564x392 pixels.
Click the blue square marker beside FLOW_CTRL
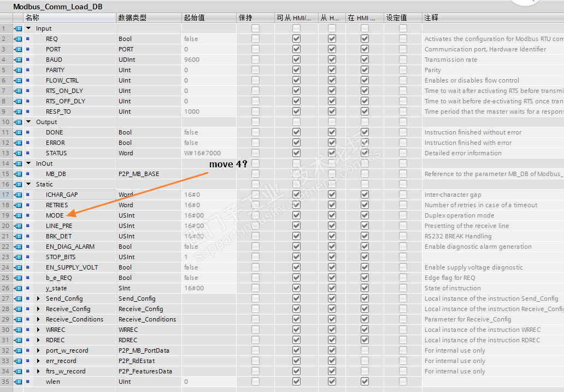tap(28, 80)
